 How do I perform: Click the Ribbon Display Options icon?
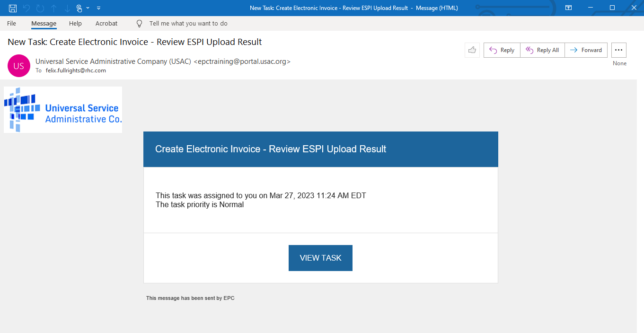569,8
